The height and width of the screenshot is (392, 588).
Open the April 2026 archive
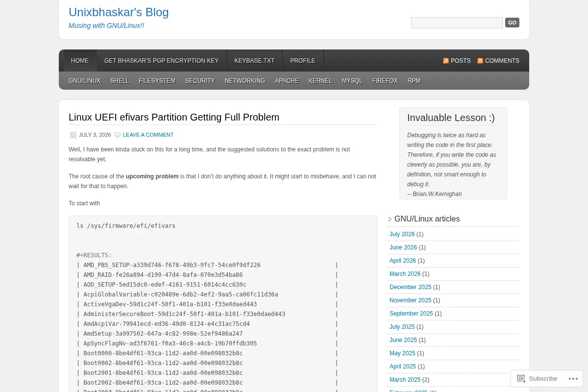pos(403,261)
